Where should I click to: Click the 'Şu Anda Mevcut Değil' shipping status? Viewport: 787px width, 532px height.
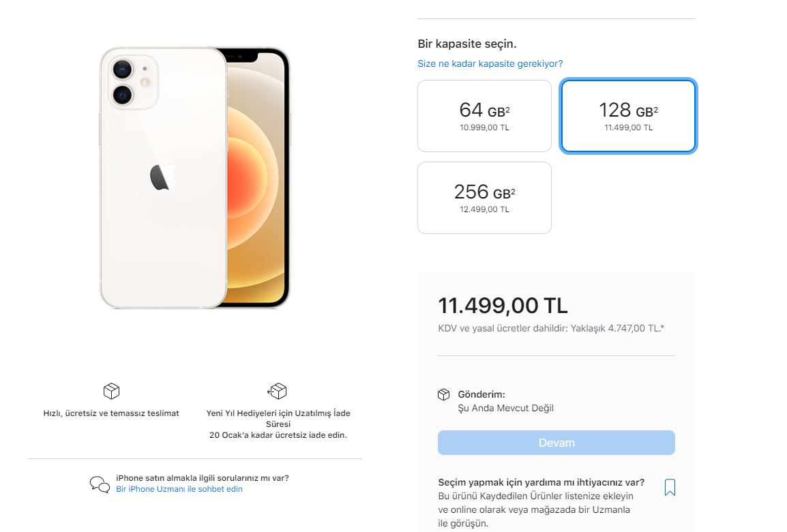[x=505, y=408]
